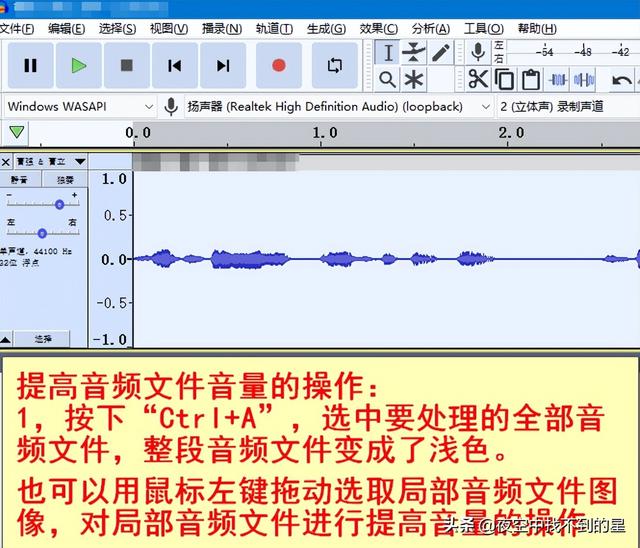640x548 pixels.
Task: Open the 选择(S) menu
Action: (118, 29)
